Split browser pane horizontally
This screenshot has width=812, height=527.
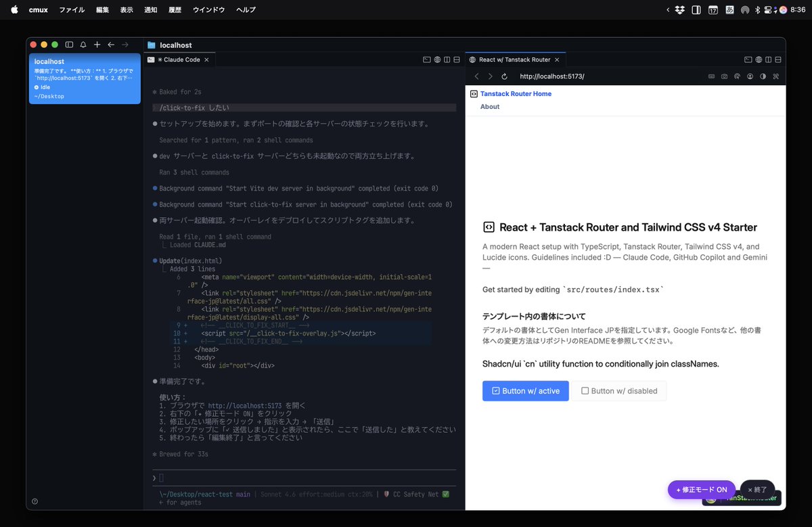(779, 60)
